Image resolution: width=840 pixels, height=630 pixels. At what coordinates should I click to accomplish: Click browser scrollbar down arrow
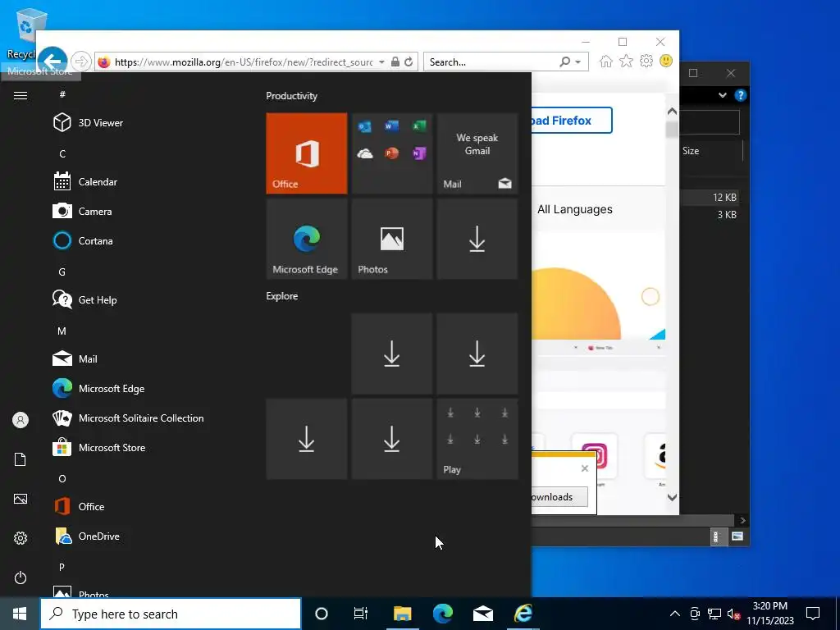pyautogui.click(x=672, y=497)
